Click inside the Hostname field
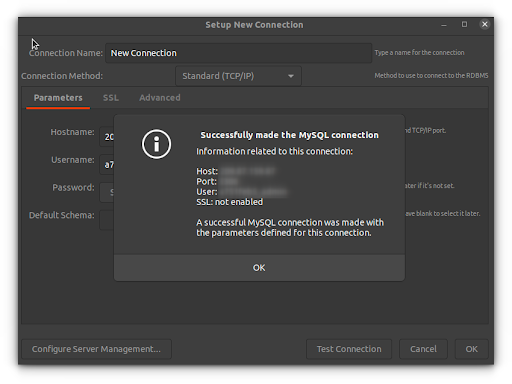 pos(107,137)
